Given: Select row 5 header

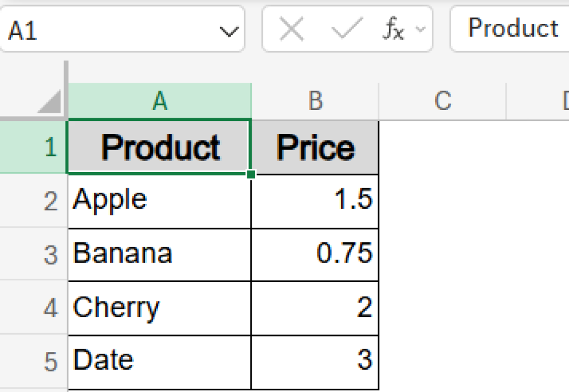Looking at the screenshot, I should click(33, 361).
